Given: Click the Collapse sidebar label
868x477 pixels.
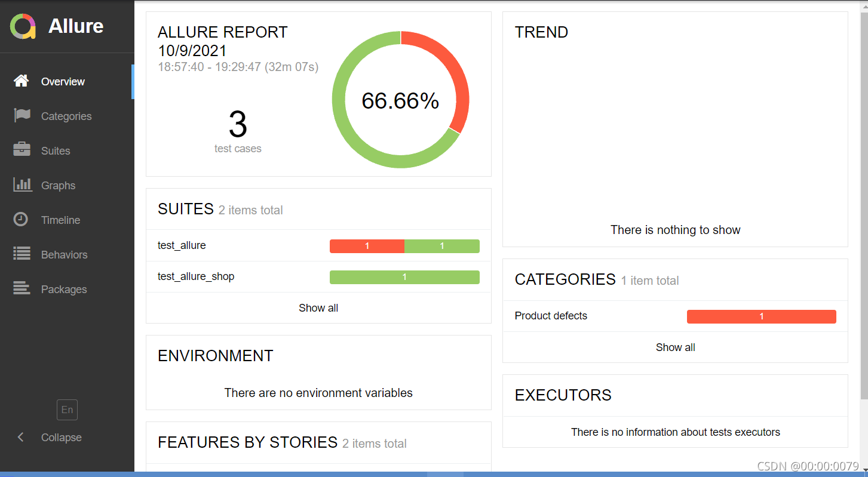Looking at the screenshot, I should (61, 438).
